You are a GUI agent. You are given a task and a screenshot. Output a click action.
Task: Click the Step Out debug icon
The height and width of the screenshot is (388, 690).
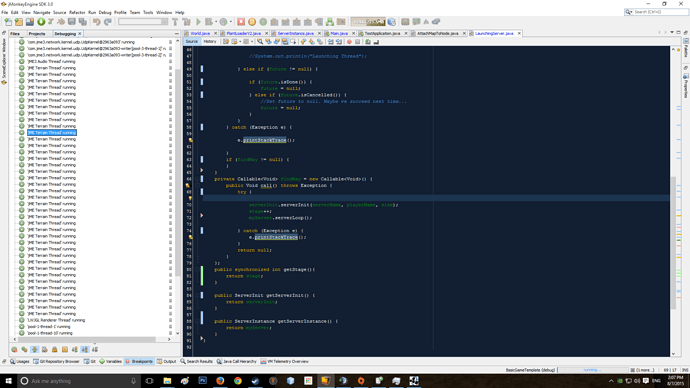308,22
